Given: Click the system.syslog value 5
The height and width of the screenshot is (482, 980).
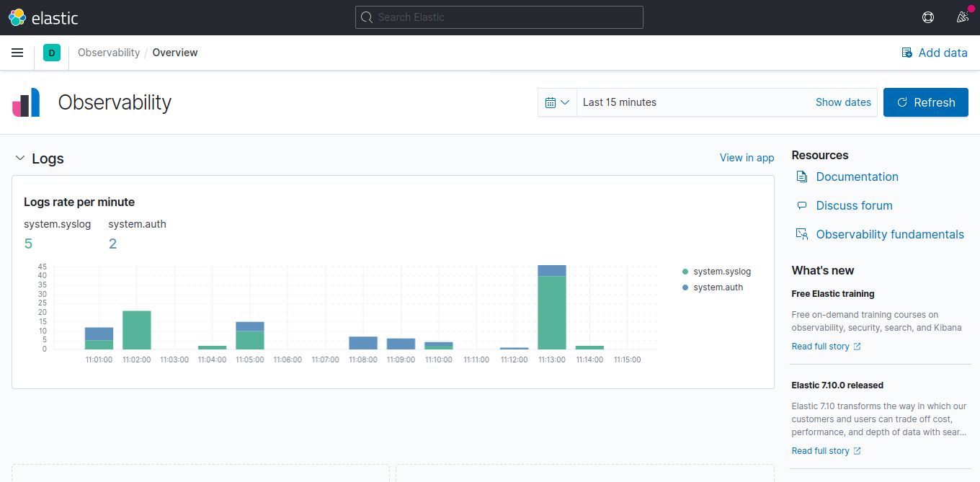Looking at the screenshot, I should (28, 244).
